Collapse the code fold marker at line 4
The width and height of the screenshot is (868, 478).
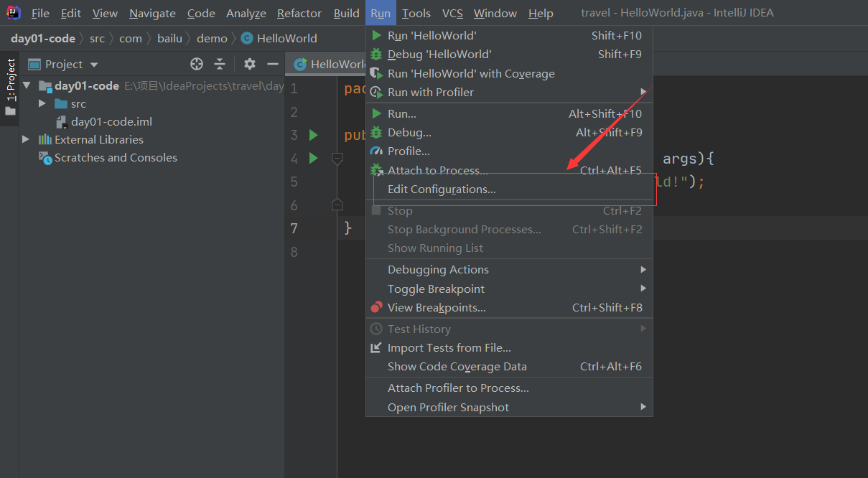click(337, 158)
